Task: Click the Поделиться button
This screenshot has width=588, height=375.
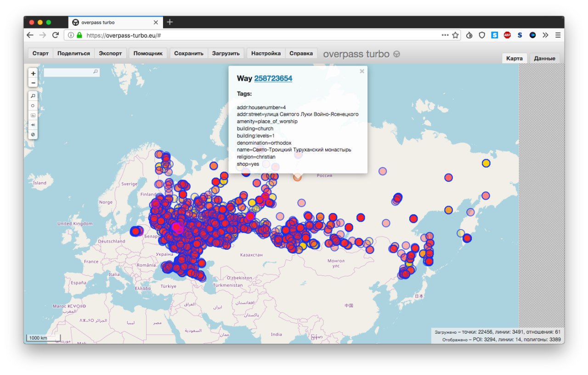Action: pyautogui.click(x=73, y=53)
